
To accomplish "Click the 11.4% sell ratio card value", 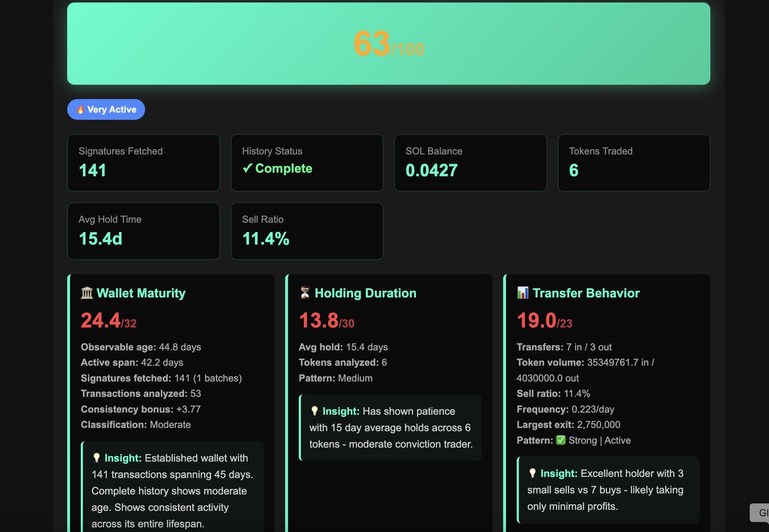I will [x=266, y=239].
